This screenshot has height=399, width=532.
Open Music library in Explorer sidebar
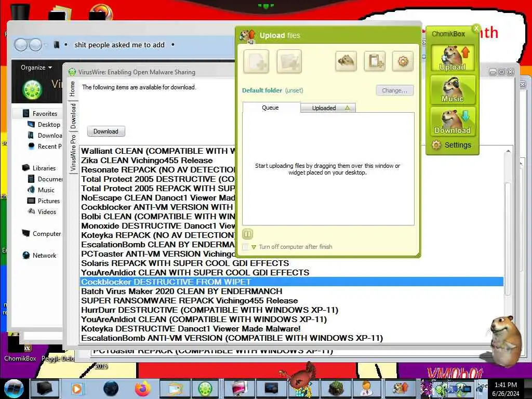41,190
